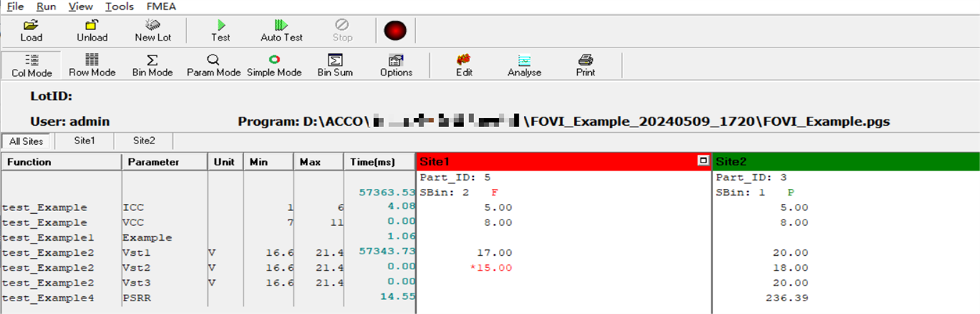The width and height of the screenshot is (980, 314).
Task: Click the Load program icon
Action: pyautogui.click(x=31, y=31)
